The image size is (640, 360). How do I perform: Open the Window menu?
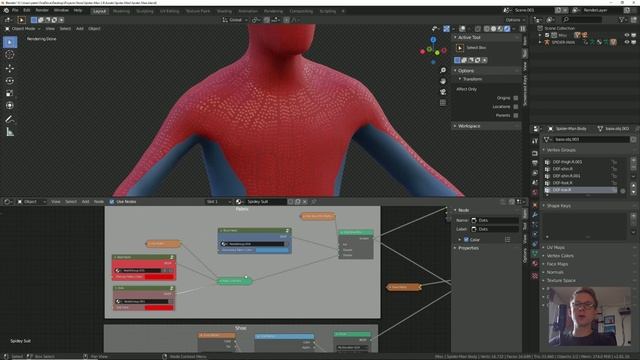tap(61, 11)
